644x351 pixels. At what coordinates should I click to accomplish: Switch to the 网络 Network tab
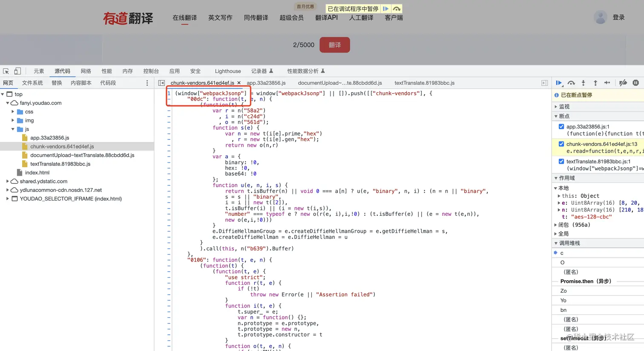coord(86,71)
